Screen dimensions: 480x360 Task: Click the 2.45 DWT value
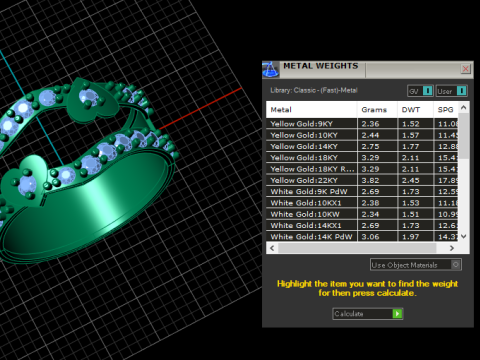tap(411, 181)
